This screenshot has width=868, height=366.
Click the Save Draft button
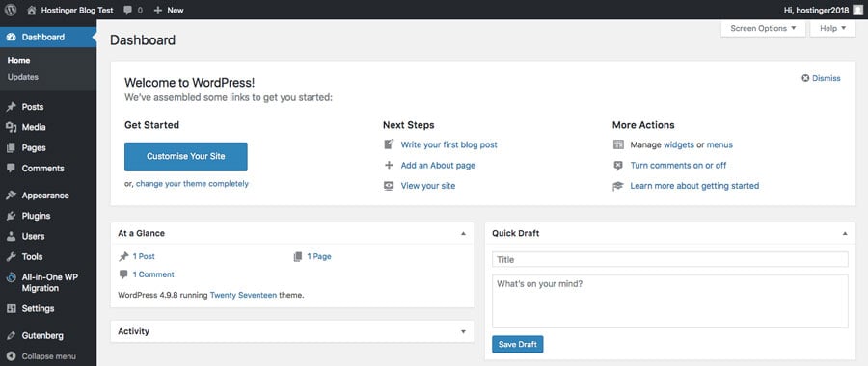[x=518, y=345]
